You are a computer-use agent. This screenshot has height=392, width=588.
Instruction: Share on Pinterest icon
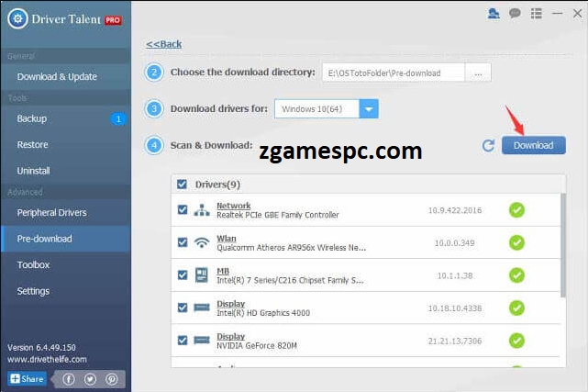111,379
